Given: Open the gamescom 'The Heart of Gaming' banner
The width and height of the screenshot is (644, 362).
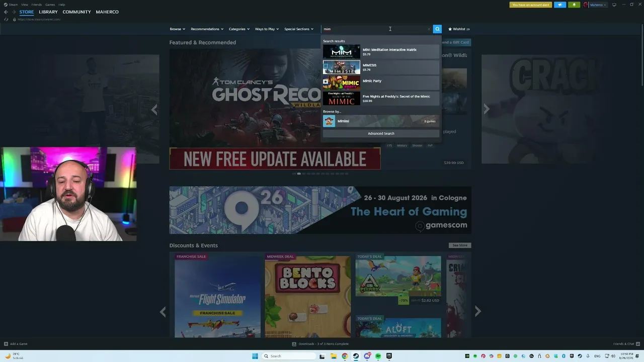Looking at the screenshot, I should (320, 210).
